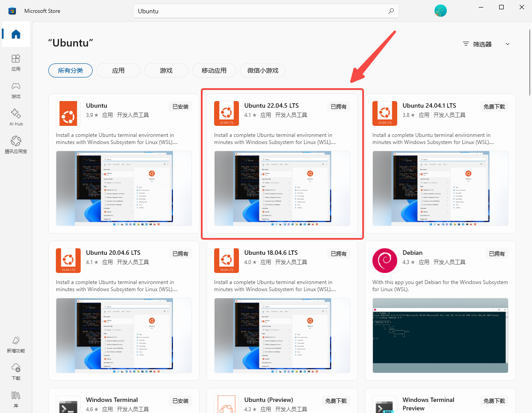Click the Ubuntu 24.04.1 LTS title text
532x413 pixels.
click(429, 105)
